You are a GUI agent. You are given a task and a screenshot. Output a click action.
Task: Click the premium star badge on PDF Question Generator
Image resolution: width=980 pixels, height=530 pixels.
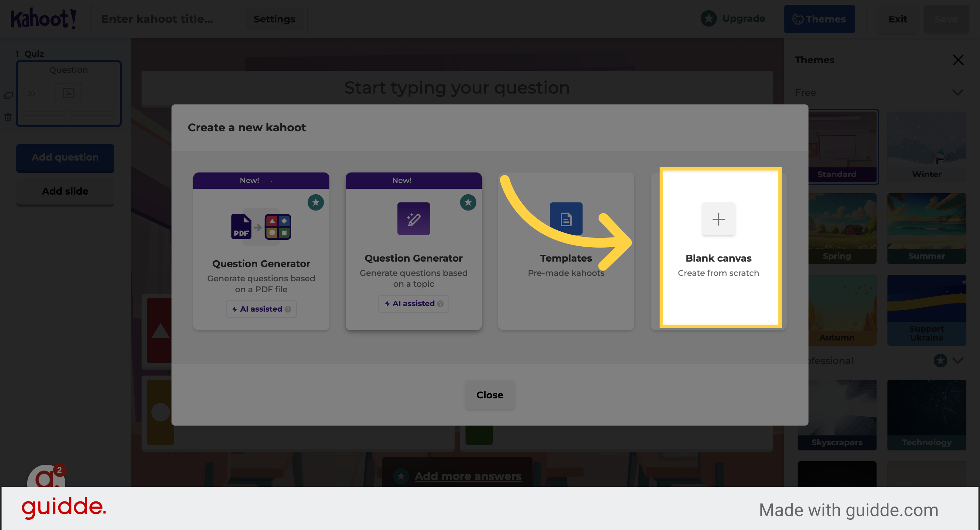[315, 203]
